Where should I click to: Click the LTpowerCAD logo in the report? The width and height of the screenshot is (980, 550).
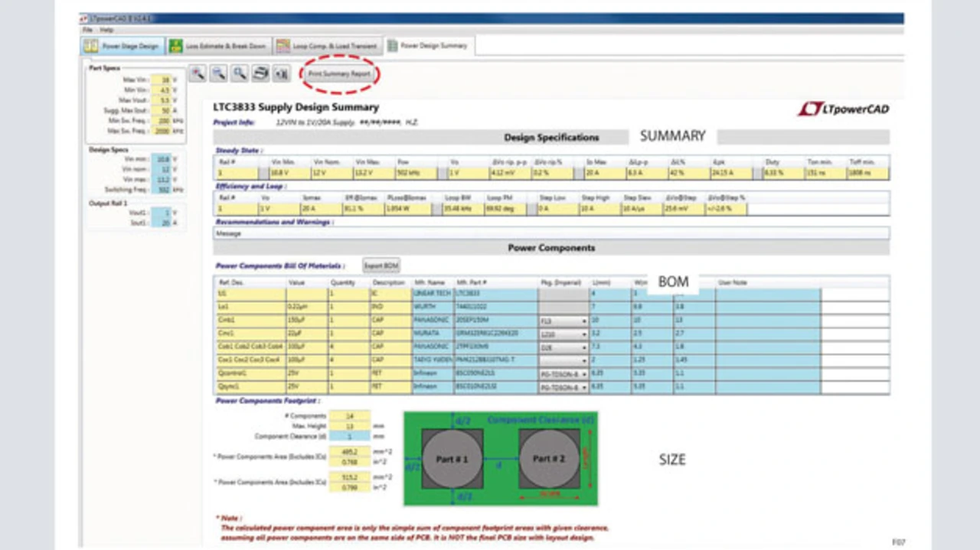(843, 109)
